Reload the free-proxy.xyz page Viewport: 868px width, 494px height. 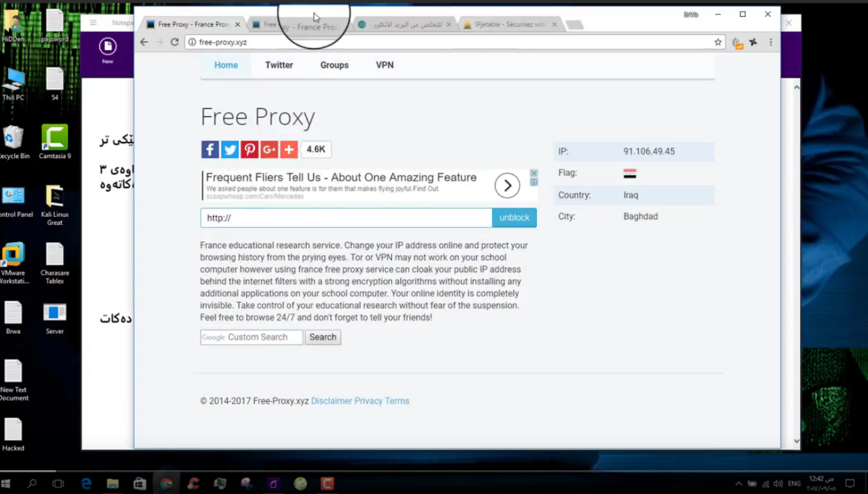coord(174,42)
